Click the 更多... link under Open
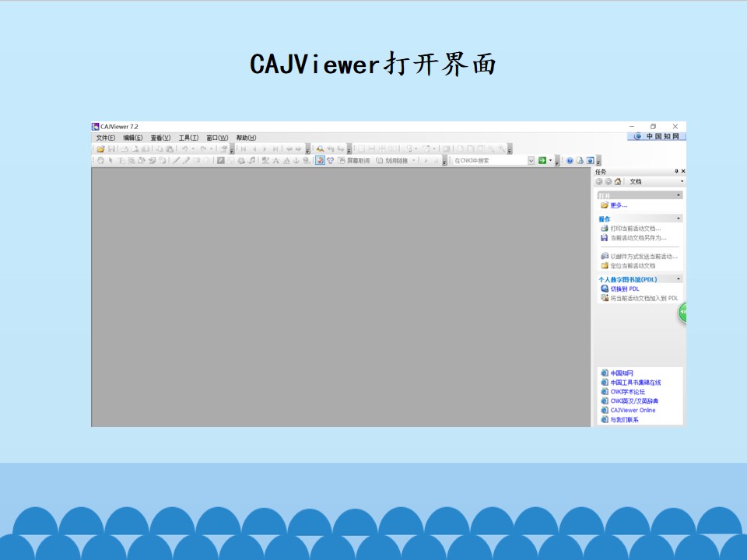Viewport: 747px width, 560px height. pos(619,205)
